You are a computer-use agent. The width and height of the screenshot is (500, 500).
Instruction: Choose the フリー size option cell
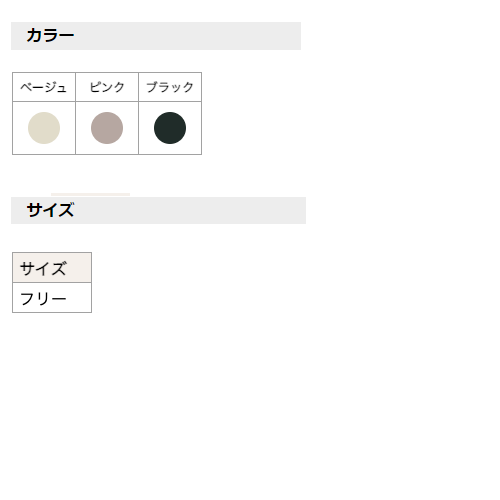(x=52, y=298)
